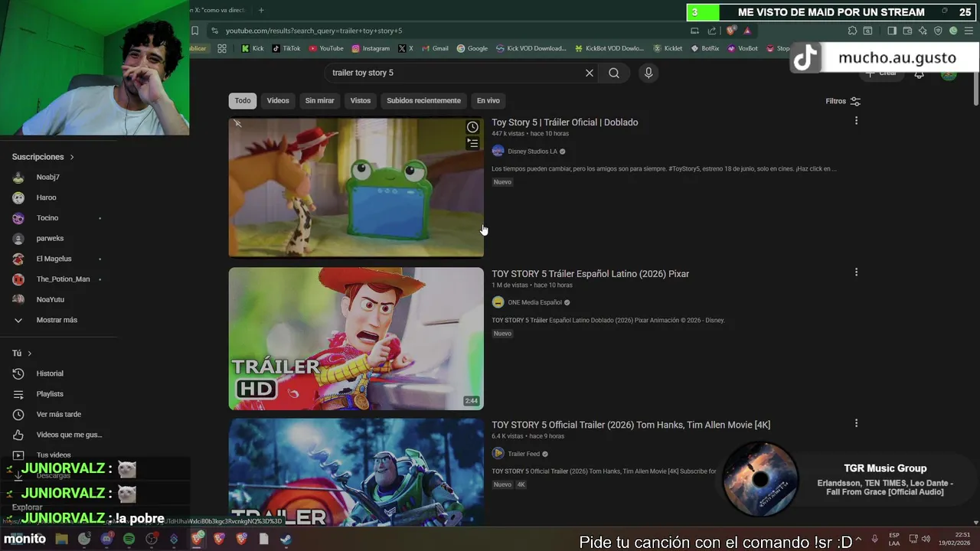
Task: Open the YouTube bookmark
Action: click(x=326, y=48)
